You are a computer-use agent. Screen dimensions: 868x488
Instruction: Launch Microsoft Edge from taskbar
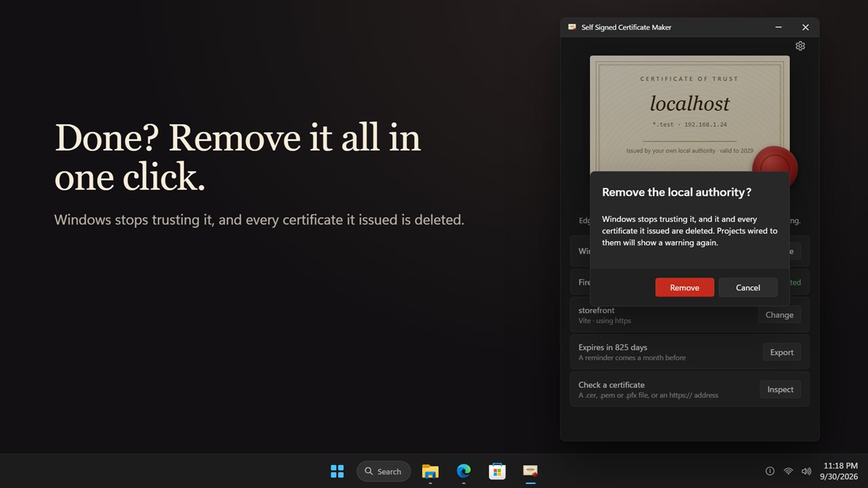click(x=464, y=471)
